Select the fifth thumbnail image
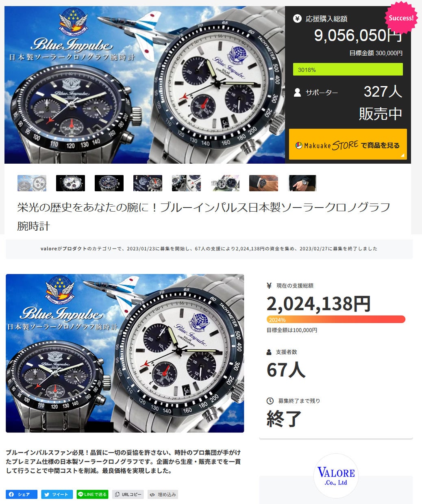Viewport: 422px width, 504px height. [x=186, y=183]
